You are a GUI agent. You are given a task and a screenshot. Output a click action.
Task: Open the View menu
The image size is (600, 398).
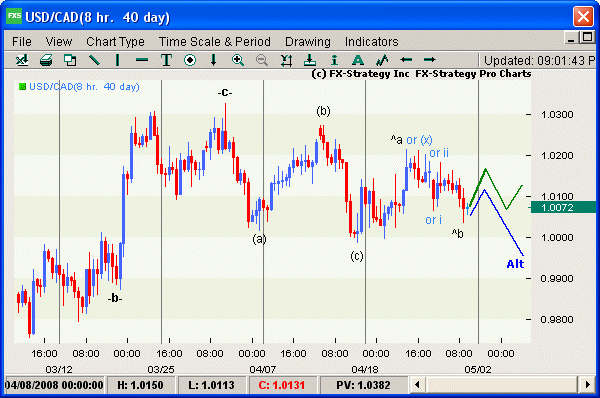[x=59, y=41]
